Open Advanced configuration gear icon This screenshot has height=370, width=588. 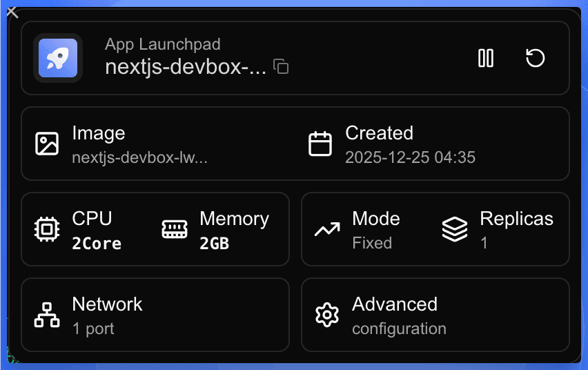[x=327, y=315]
